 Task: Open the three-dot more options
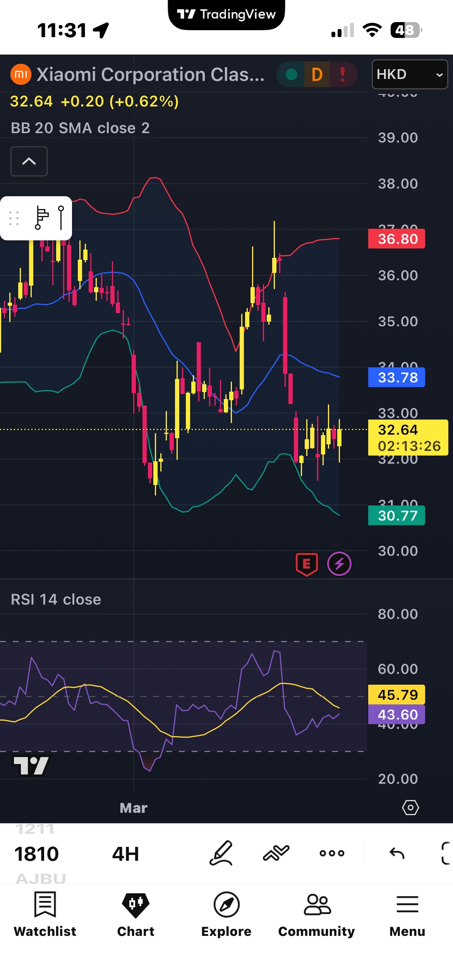(x=332, y=853)
